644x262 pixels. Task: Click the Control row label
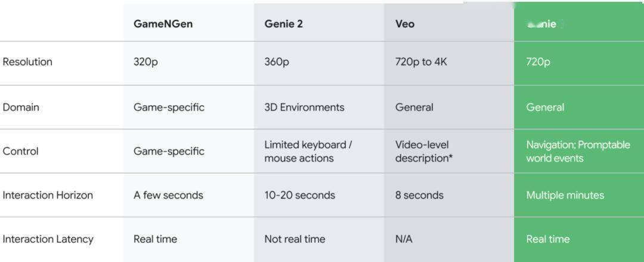21,151
